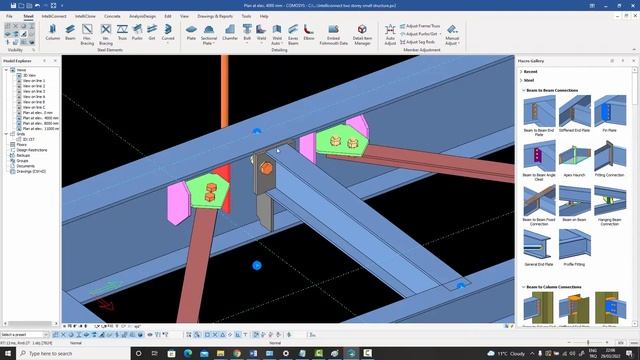Viewport: 640px width, 360px height.
Task: Open Embed Folomouth Data
Action: coord(333,34)
